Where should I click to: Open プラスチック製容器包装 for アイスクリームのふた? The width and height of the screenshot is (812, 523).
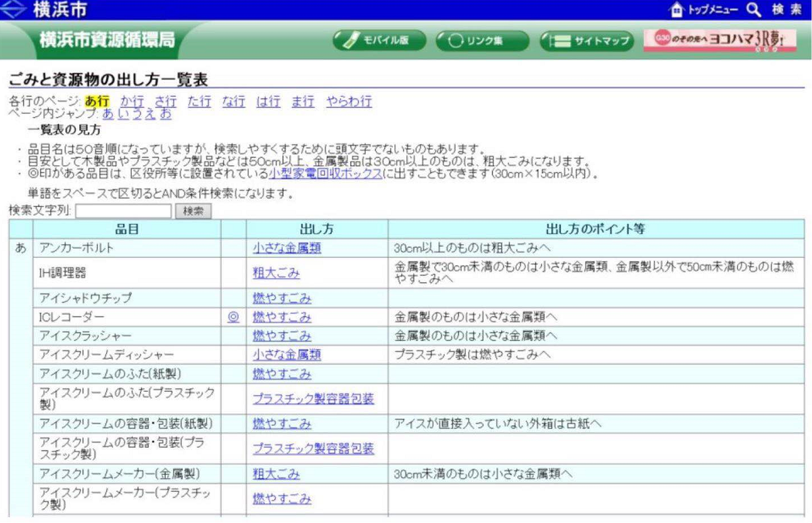tap(313, 399)
